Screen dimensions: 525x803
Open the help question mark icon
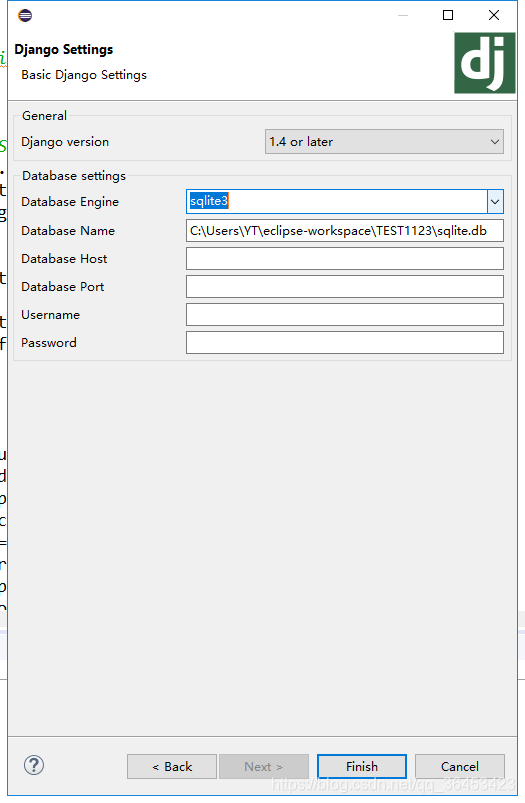pyautogui.click(x=34, y=765)
